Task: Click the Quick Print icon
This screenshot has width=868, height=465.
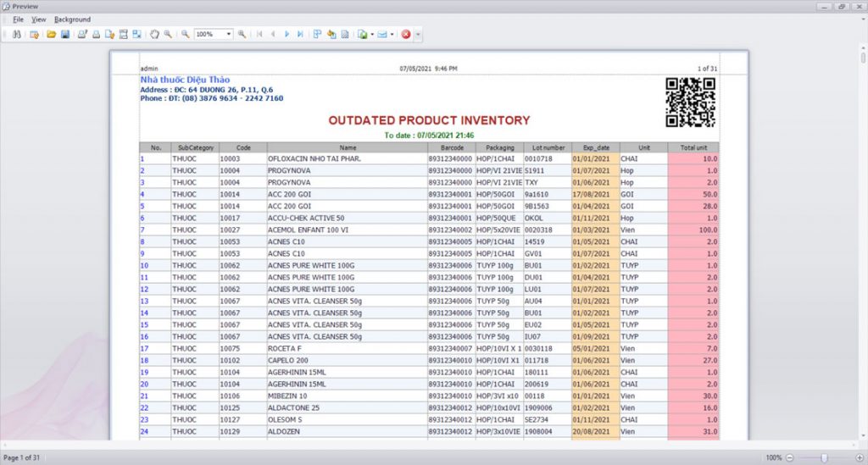Action: pos(96,34)
